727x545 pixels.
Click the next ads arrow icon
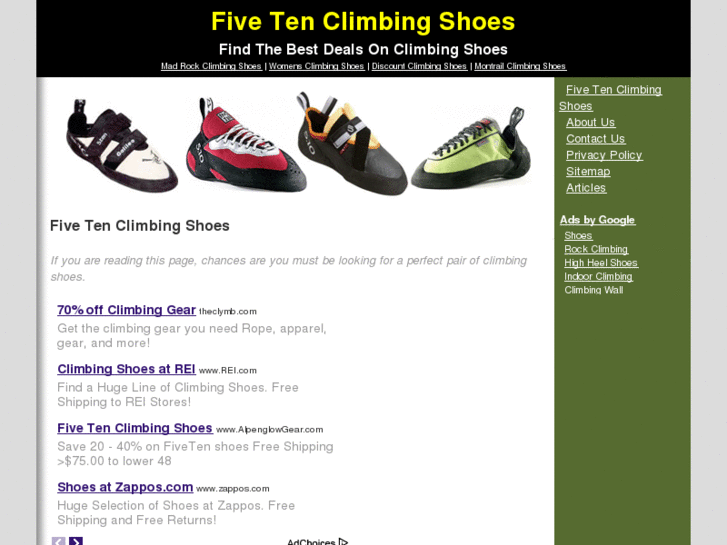tap(76, 541)
